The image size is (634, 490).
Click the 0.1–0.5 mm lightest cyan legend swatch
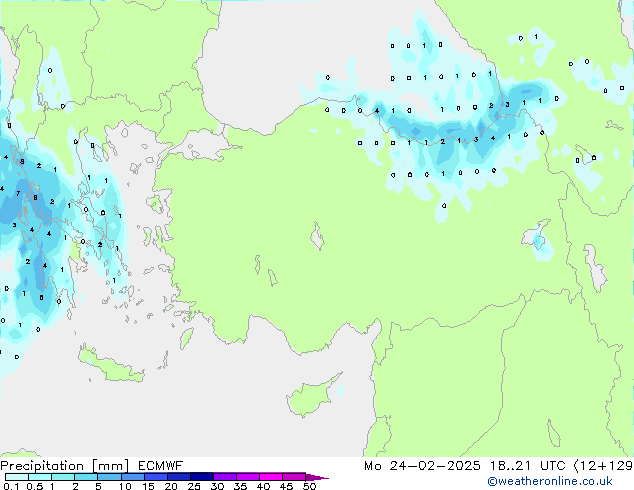click(17, 477)
